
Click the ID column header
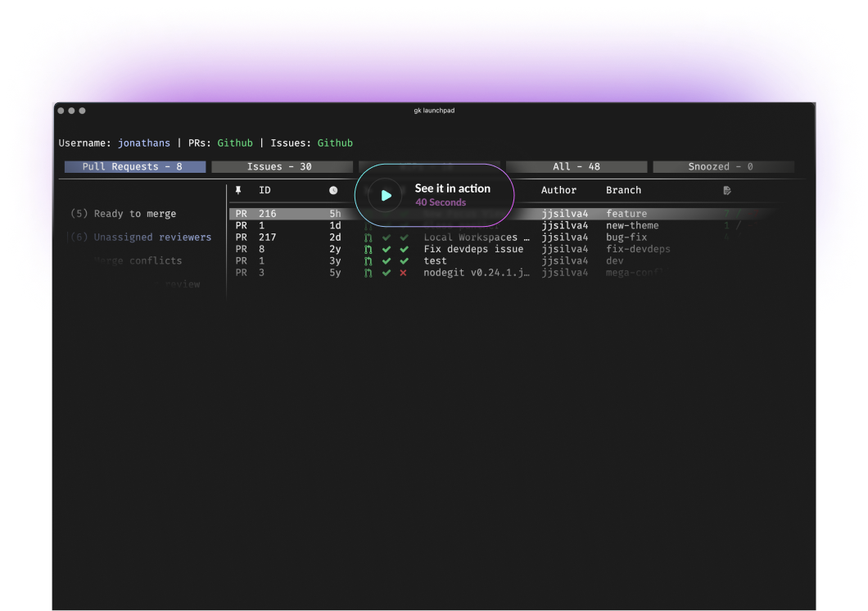264,190
